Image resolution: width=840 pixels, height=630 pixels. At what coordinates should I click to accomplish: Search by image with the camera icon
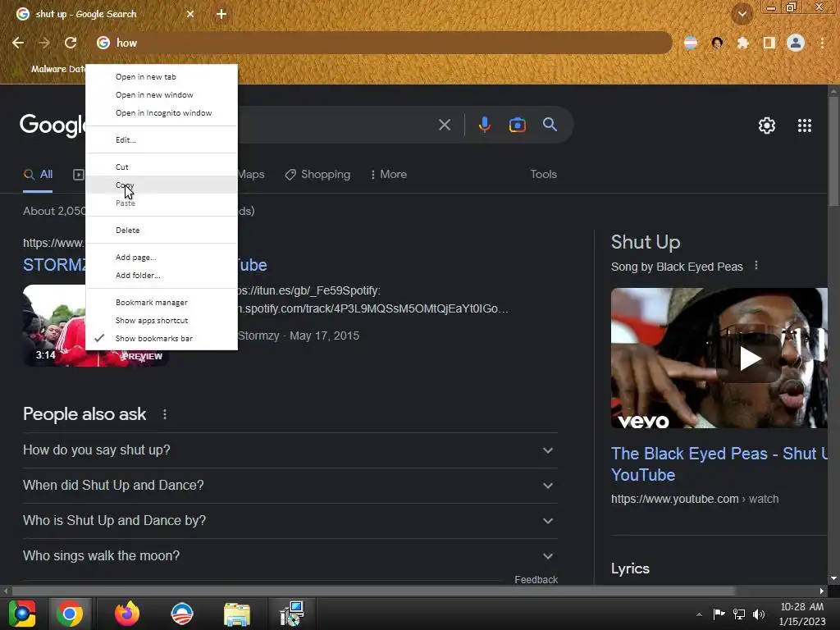coord(517,125)
